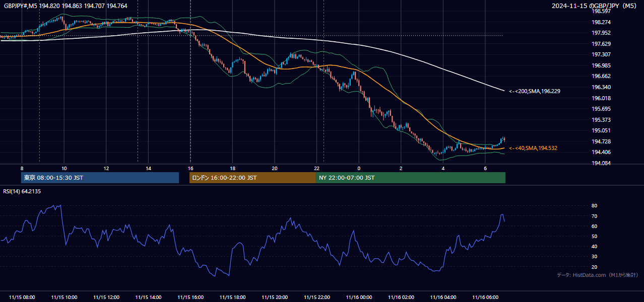
Task: Click RSI scale value 20 on right axis
Action: click(594, 267)
